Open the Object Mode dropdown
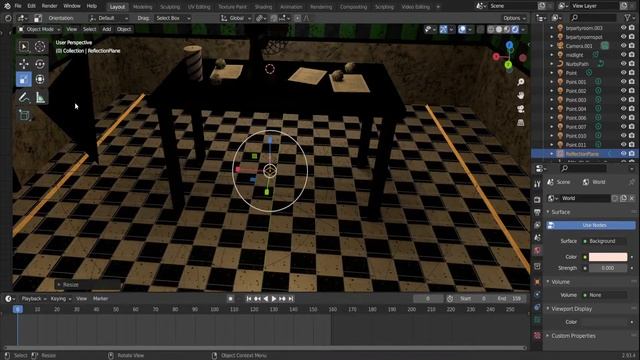 tap(40, 29)
